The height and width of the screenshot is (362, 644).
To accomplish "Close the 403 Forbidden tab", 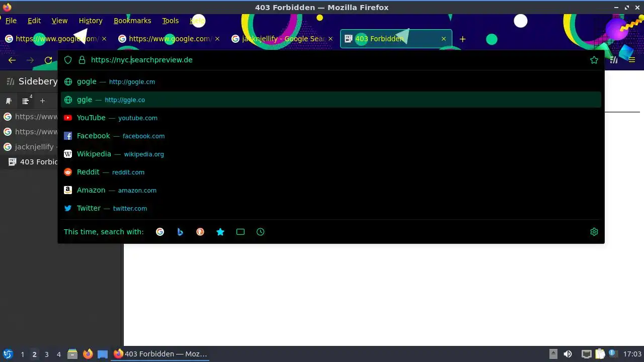I will point(443,39).
